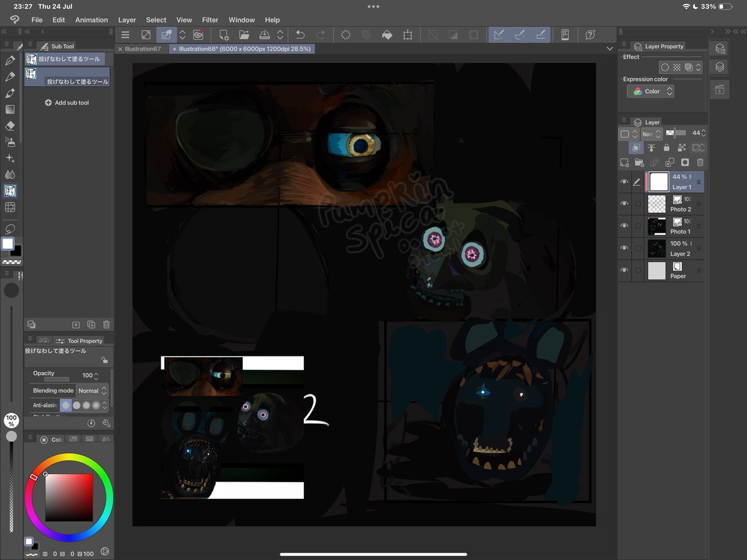This screenshot has width=747, height=560.
Task: Open the Sub Tool panel tab
Action: click(x=57, y=46)
